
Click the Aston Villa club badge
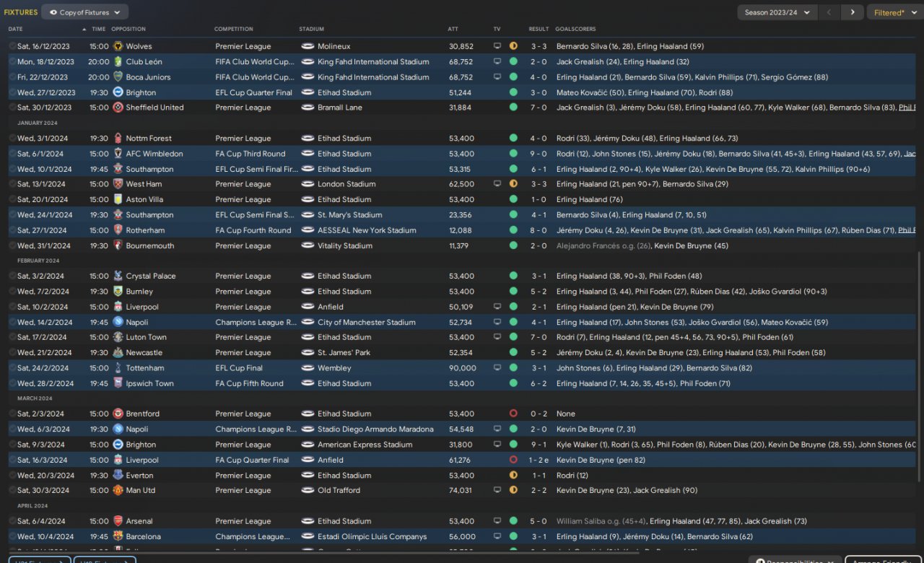[118, 200]
